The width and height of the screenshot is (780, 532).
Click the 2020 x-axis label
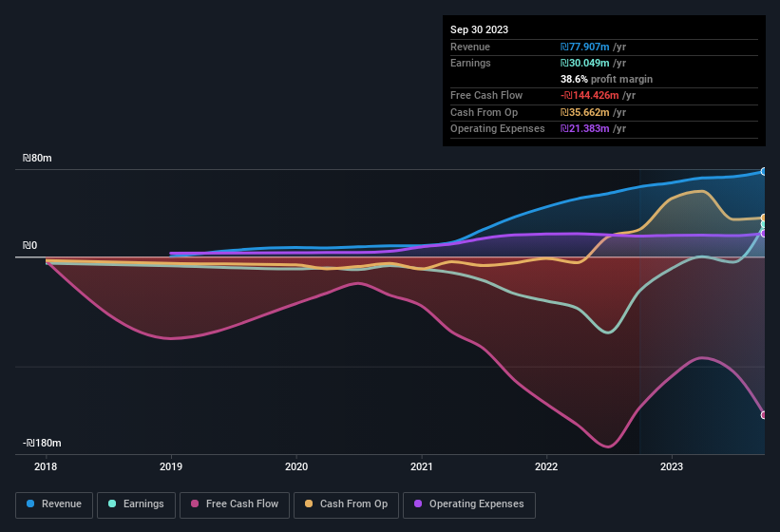(x=296, y=466)
